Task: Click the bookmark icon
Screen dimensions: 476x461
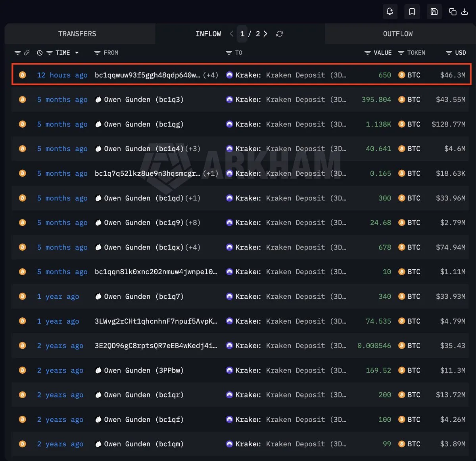Action: tap(412, 12)
